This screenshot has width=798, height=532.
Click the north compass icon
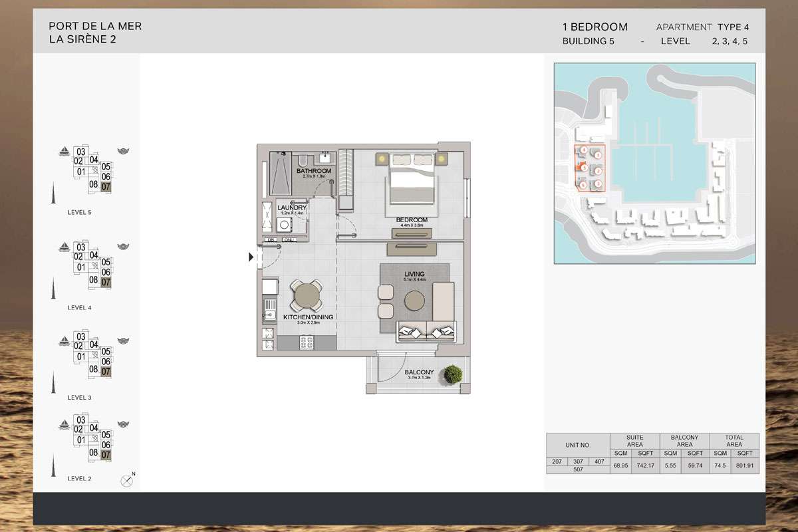point(126,481)
